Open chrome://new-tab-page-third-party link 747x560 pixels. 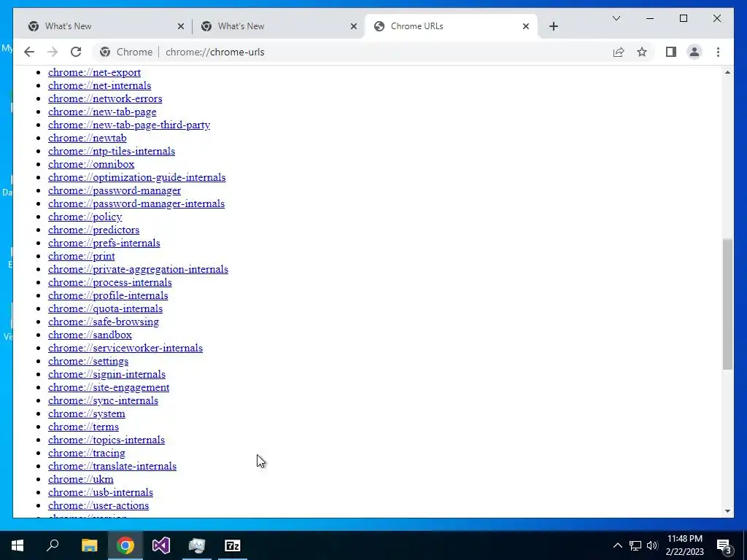[x=129, y=125]
